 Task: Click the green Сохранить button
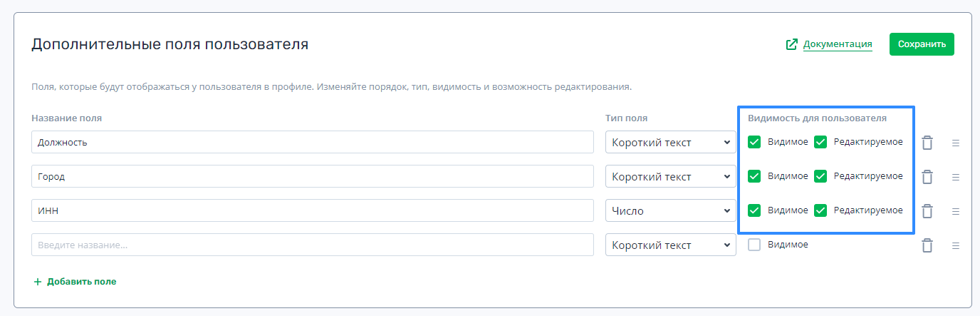[922, 44]
